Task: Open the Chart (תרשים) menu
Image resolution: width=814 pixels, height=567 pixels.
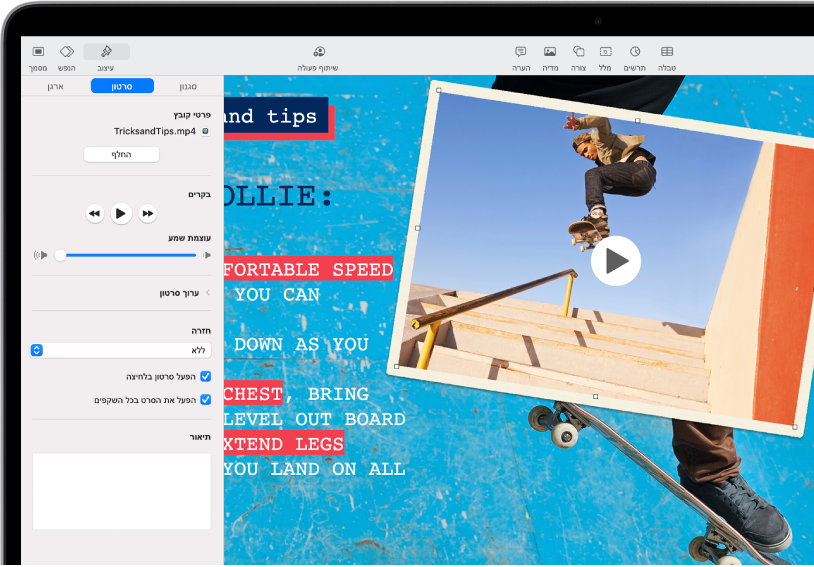Action: pyautogui.click(x=635, y=58)
